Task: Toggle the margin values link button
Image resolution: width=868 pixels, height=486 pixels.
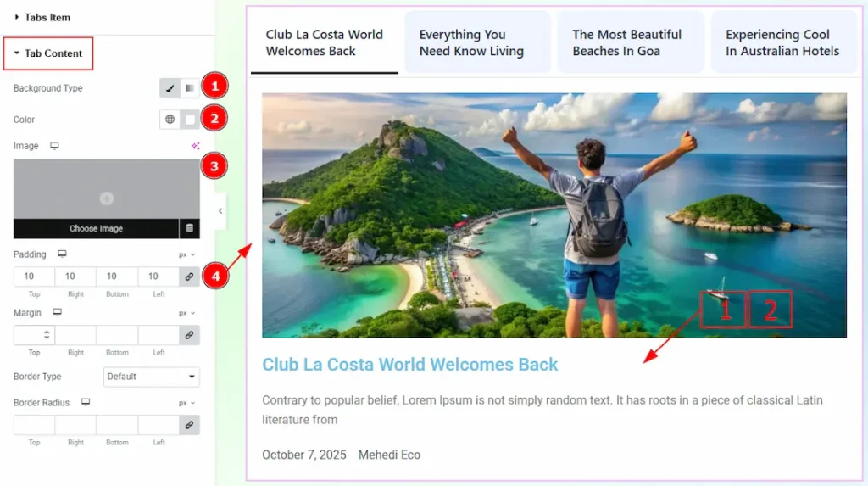Action: (x=189, y=335)
